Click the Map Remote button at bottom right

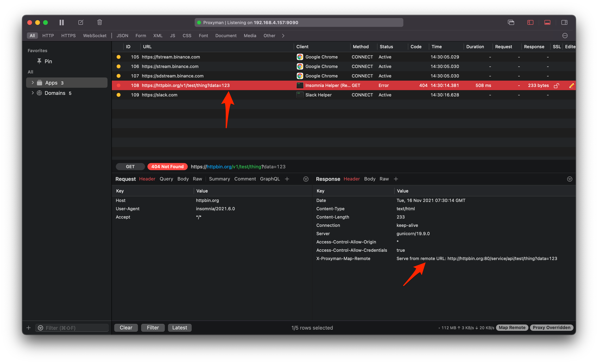point(512,327)
